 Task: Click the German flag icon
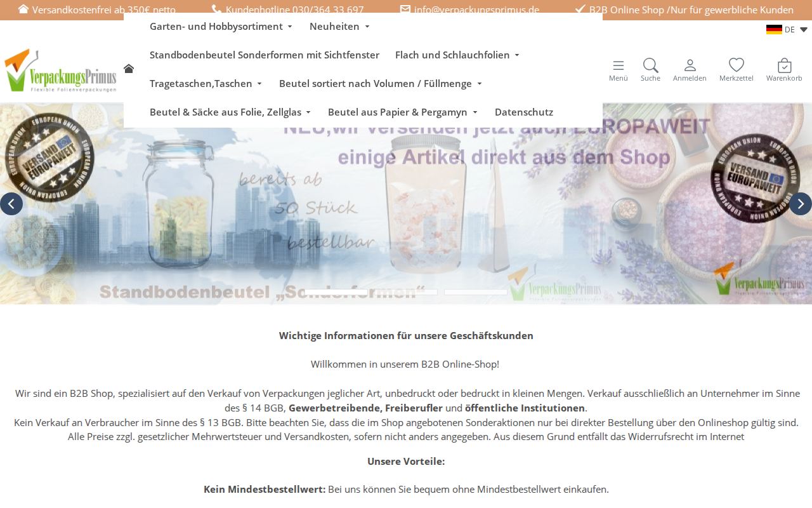[x=774, y=29]
